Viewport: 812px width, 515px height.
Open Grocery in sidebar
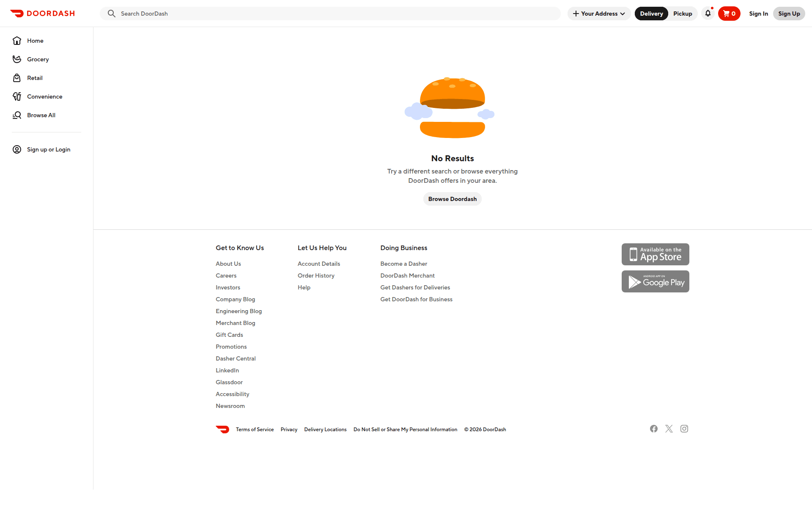tap(38, 59)
